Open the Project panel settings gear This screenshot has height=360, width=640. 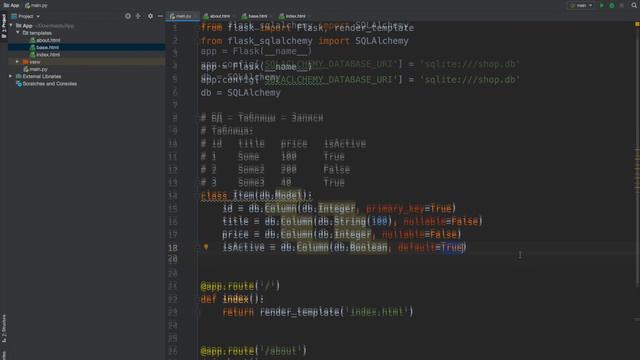(150, 16)
